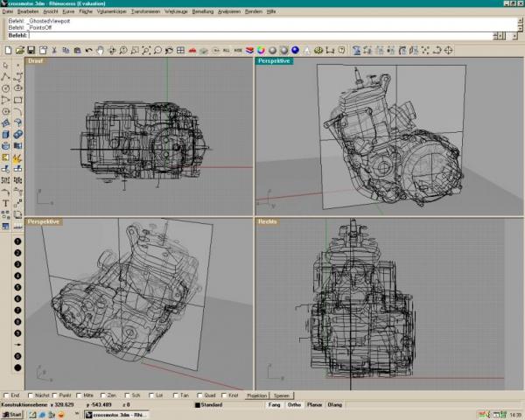
Task: Open the Rechts viewport title menu
Action: pyautogui.click(x=268, y=221)
